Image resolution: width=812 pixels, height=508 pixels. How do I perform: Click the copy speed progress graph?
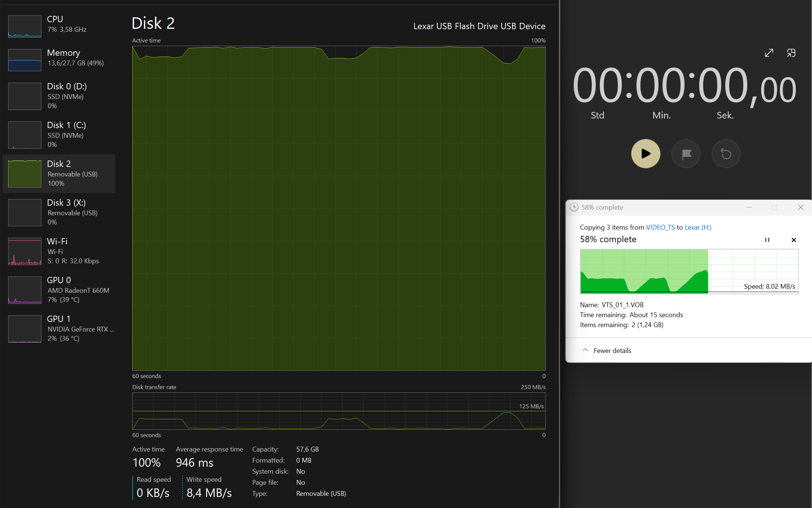pyautogui.click(x=689, y=271)
